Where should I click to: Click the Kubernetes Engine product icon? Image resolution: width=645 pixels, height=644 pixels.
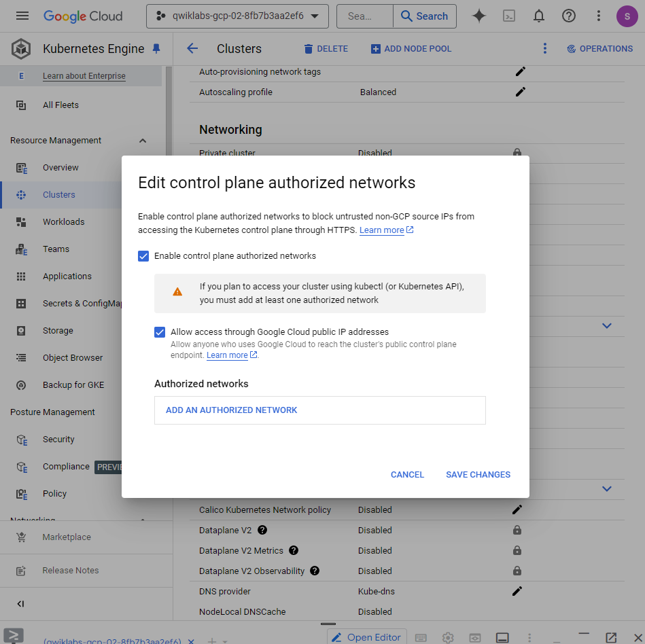(21, 48)
